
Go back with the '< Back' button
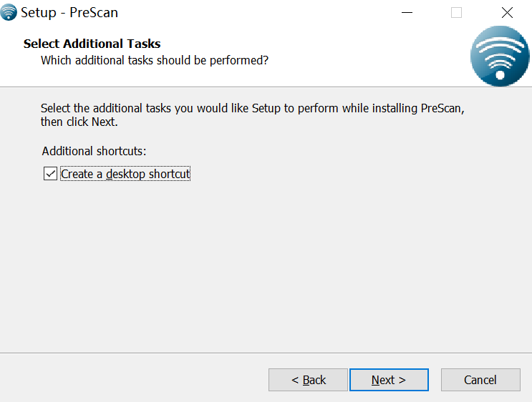[x=308, y=380]
